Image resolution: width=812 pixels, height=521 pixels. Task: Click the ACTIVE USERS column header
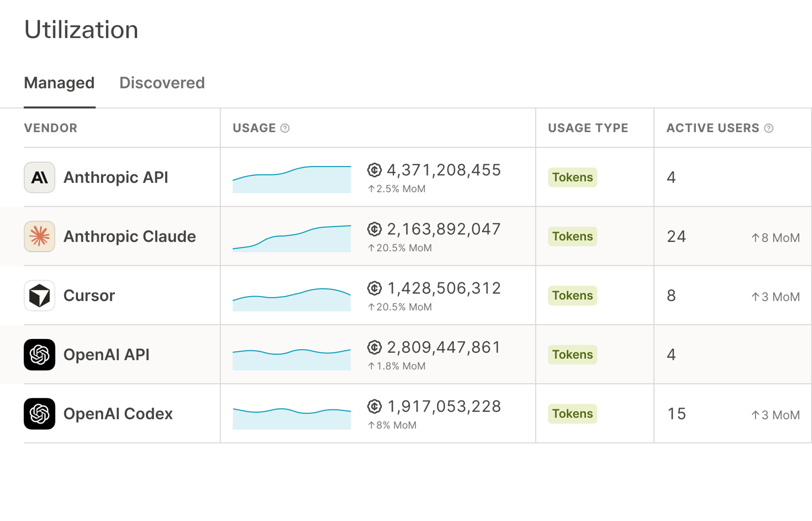click(713, 128)
